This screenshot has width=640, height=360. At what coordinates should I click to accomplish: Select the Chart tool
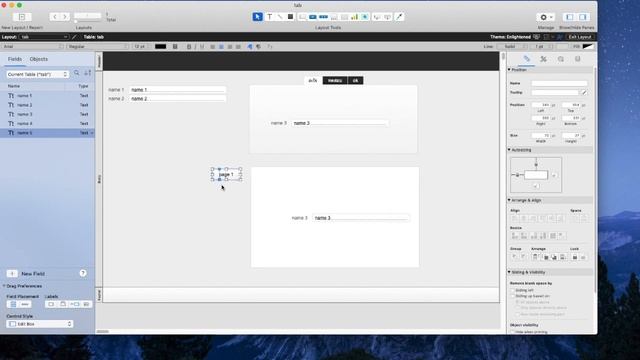point(354,17)
